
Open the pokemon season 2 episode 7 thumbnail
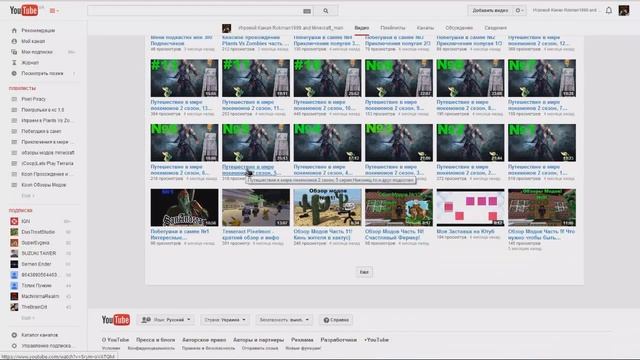[x=542, y=78]
